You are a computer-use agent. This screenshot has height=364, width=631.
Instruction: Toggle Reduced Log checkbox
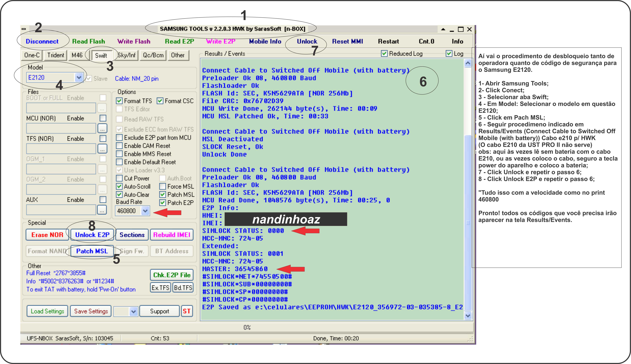coord(384,54)
